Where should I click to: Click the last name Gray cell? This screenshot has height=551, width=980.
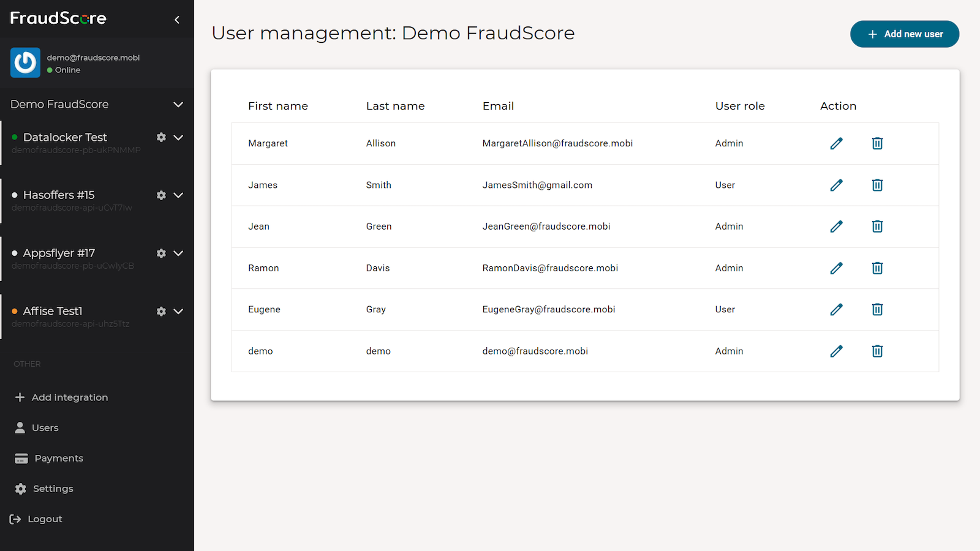[x=376, y=309]
